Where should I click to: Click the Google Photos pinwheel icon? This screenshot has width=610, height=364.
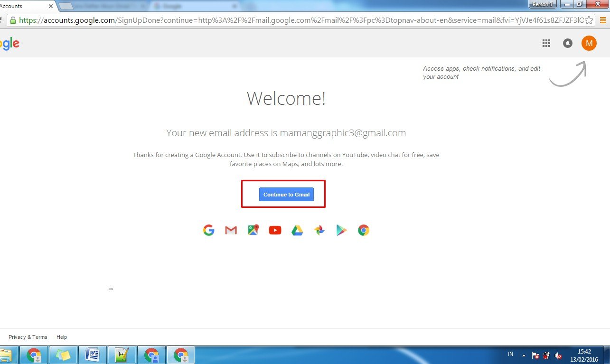[x=319, y=230]
